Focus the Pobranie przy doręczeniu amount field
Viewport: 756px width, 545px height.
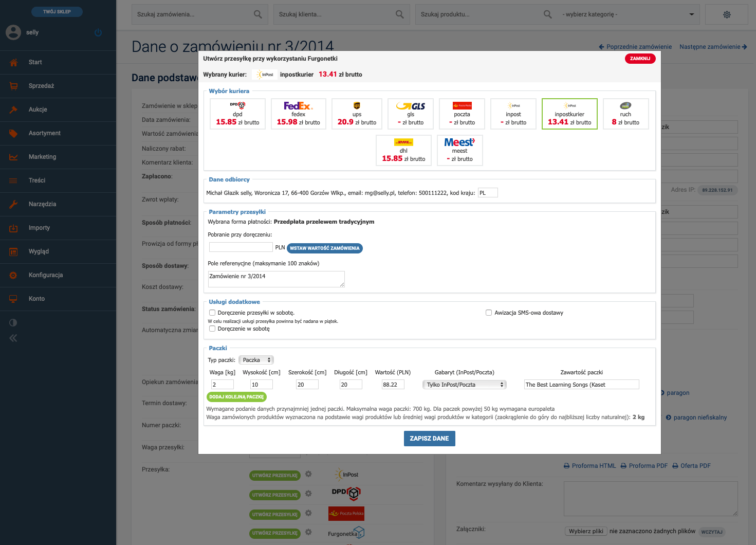(x=241, y=247)
